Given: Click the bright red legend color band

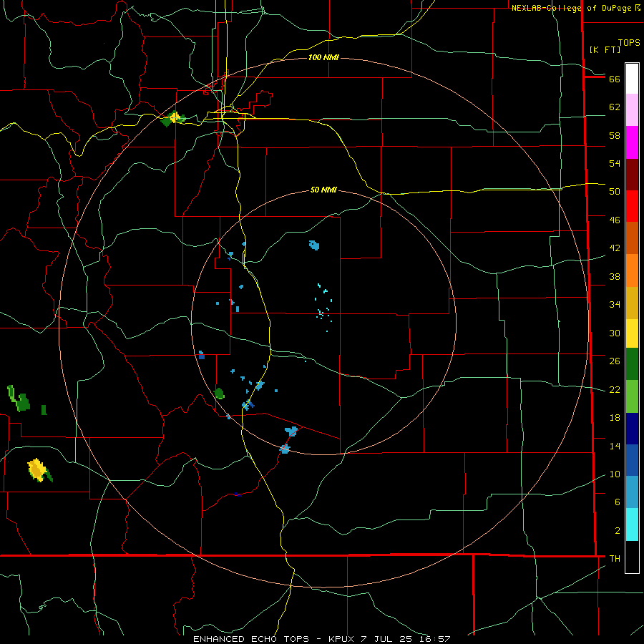Looking at the screenshot, I should (x=632, y=206).
